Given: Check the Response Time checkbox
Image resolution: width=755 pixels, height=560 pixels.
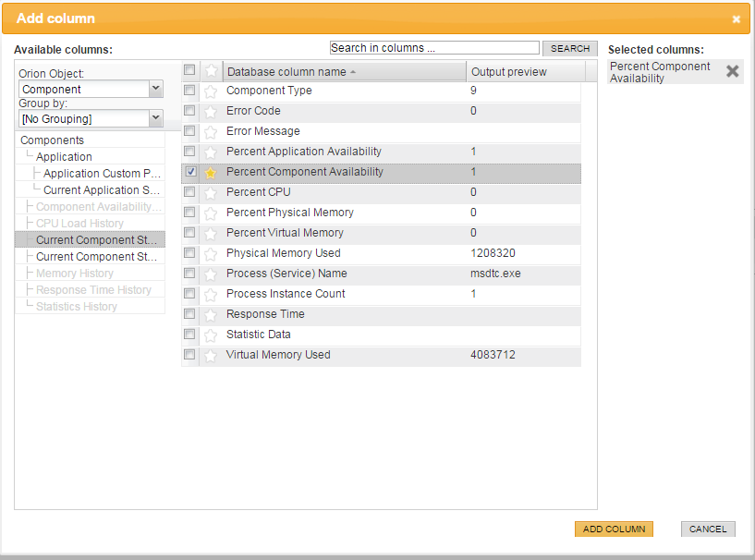Looking at the screenshot, I should point(189,314).
